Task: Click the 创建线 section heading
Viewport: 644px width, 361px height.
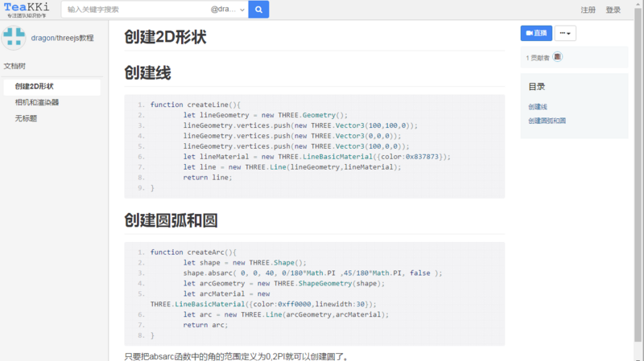Action: coord(147,73)
